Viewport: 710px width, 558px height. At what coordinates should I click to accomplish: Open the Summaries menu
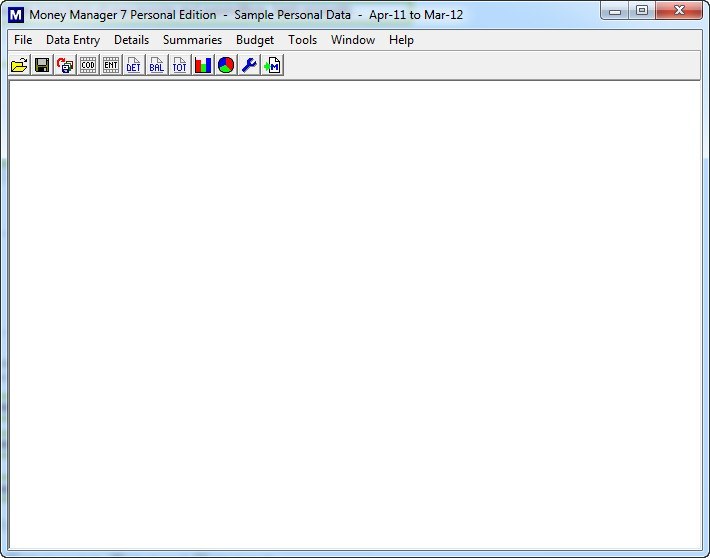click(x=192, y=40)
